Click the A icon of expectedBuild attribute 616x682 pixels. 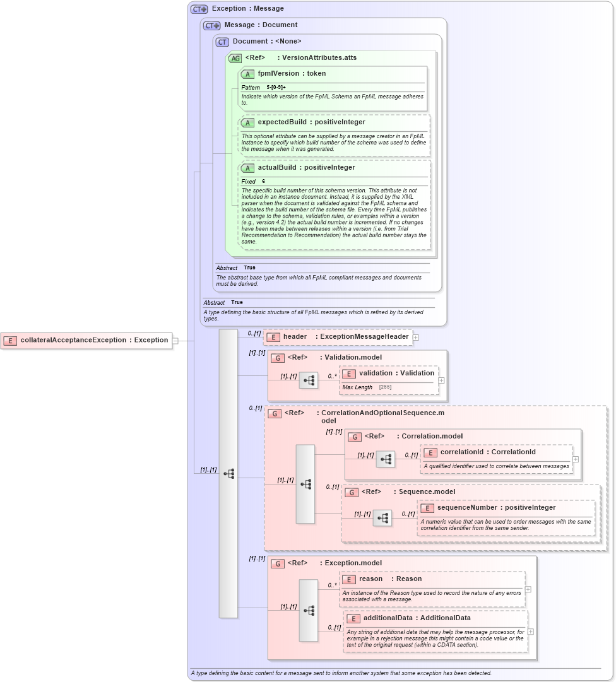tap(247, 122)
